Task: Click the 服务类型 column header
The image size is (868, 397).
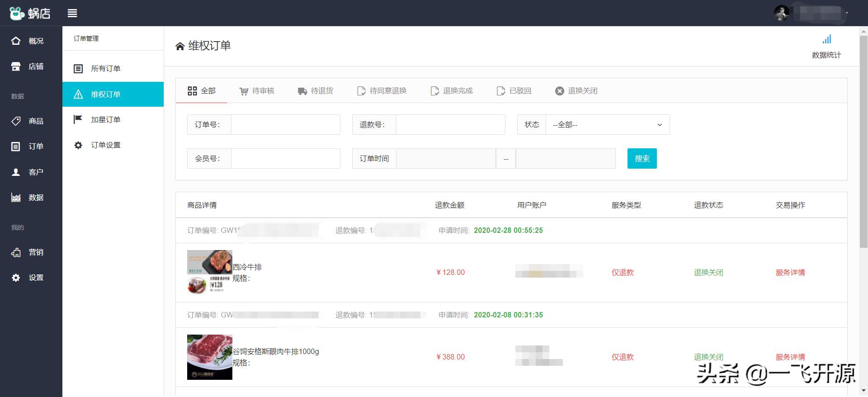Action: coord(626,205)
